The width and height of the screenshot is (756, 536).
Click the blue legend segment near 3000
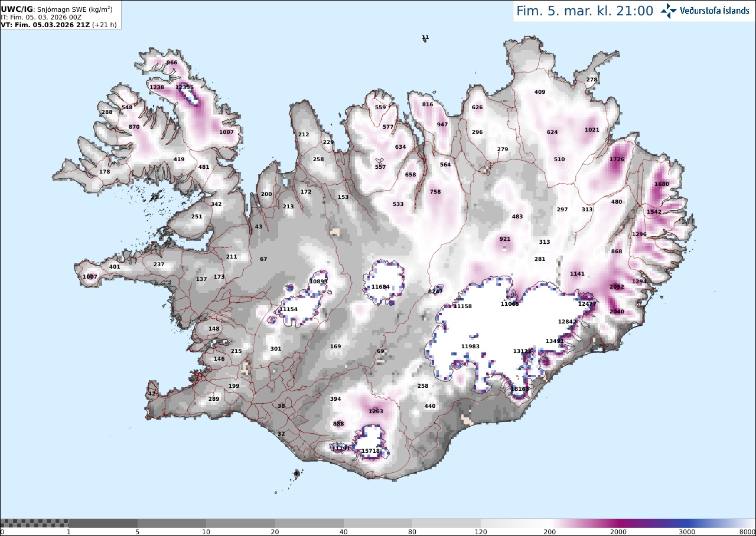[x=687, y=522]
